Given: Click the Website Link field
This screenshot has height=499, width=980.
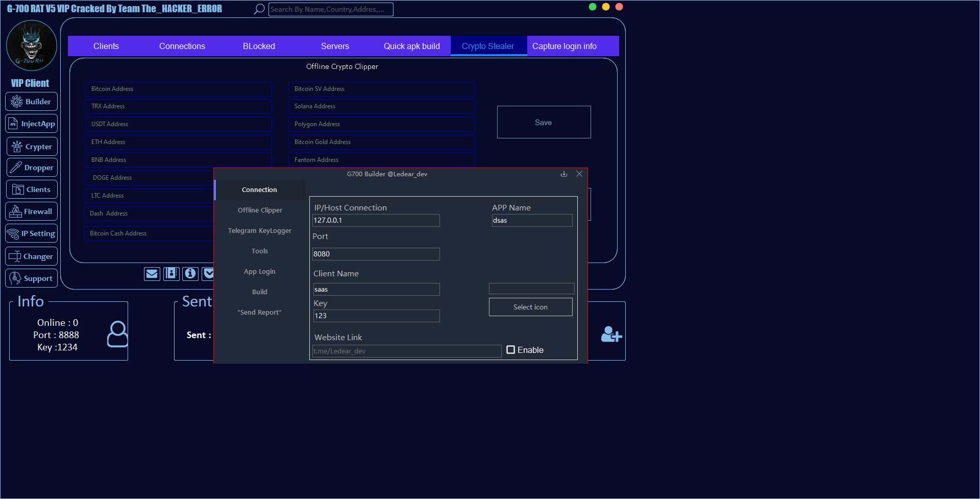Looking at the screenshot, I should (x=407, y=351).
